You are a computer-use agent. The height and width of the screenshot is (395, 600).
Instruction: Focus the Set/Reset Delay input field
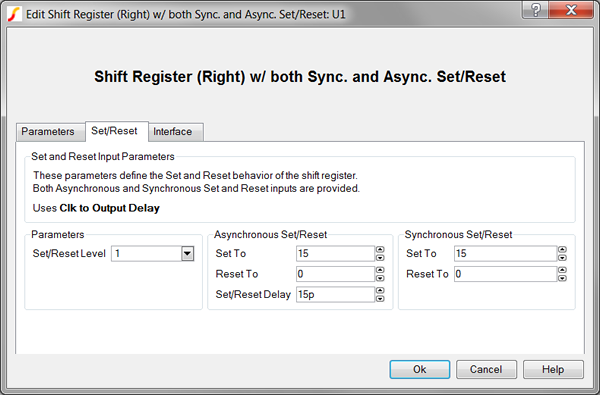coord(335,294)
